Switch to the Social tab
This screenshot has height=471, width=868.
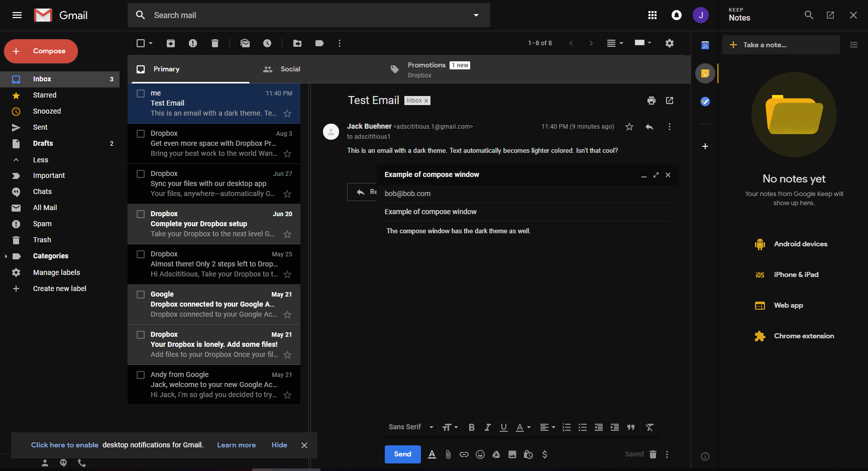coord(290,69)
